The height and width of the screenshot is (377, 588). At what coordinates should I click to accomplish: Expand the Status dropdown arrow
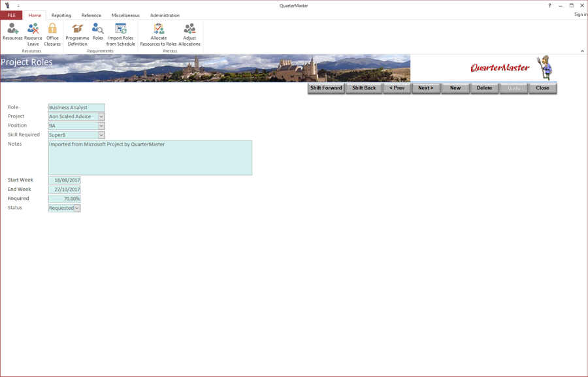[x=77, y=208]
